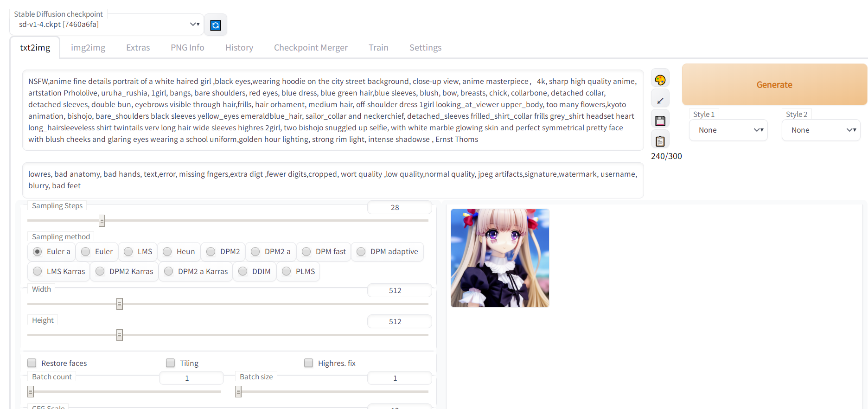This screenshot has width=868, height=409.
Task: Click the generated anime girl thumbnail
Action: point(500,258)
